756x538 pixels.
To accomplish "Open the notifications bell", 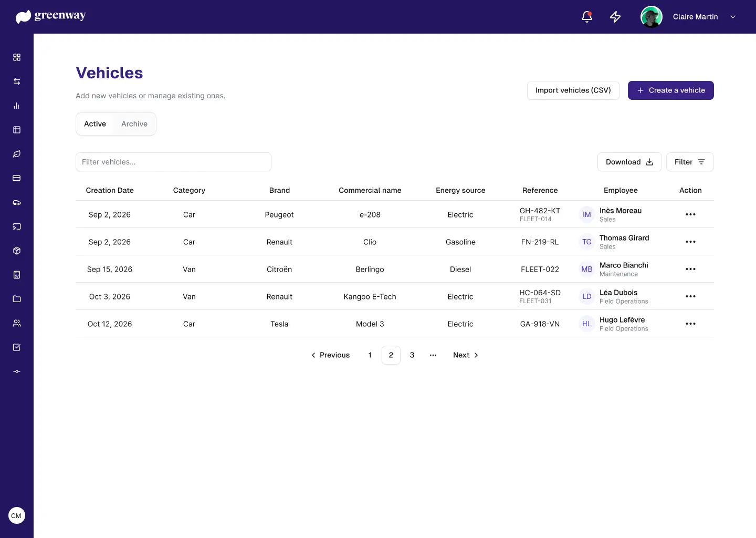I will (587, 17).
